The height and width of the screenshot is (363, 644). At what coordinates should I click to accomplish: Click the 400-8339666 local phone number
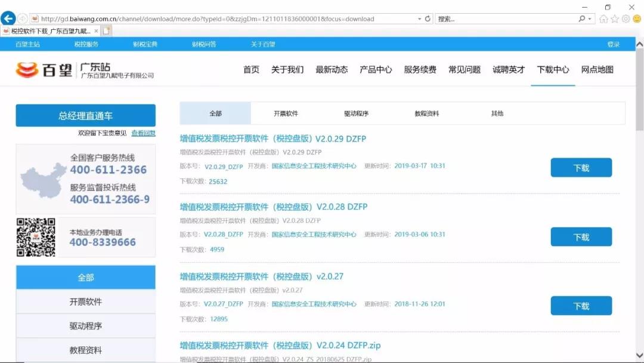point(103,242)
